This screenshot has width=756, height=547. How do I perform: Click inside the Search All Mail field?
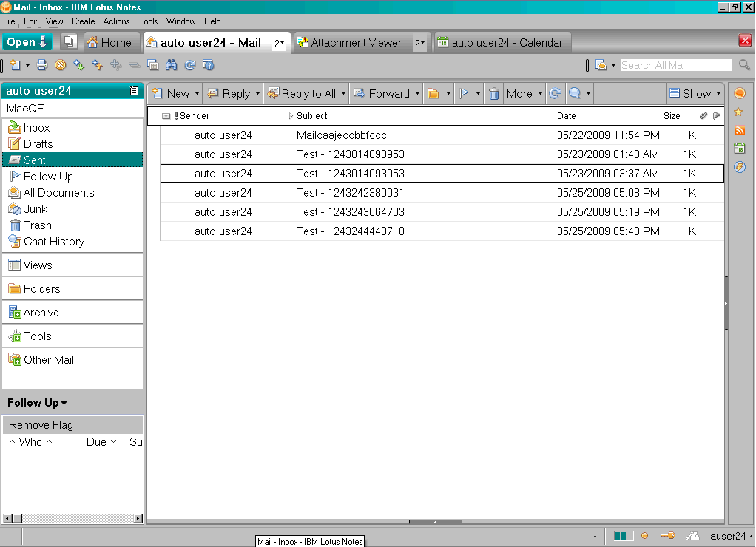(x=675, y=65)
